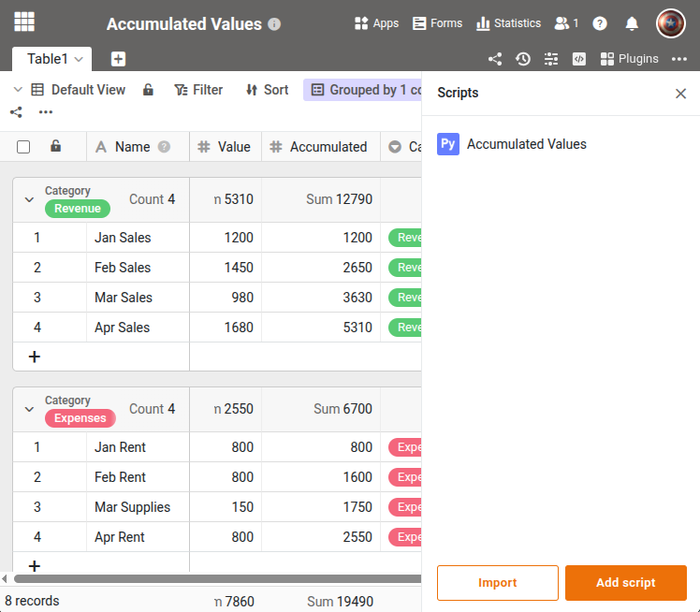Expand the views list chevron
700x612 pixels.
click(x=18, y=90)
